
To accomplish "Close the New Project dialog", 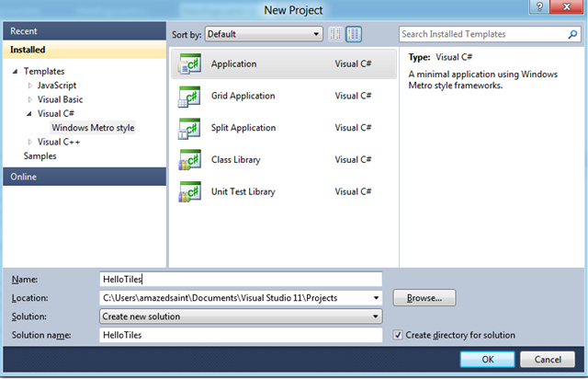I will tap(567, 6).
